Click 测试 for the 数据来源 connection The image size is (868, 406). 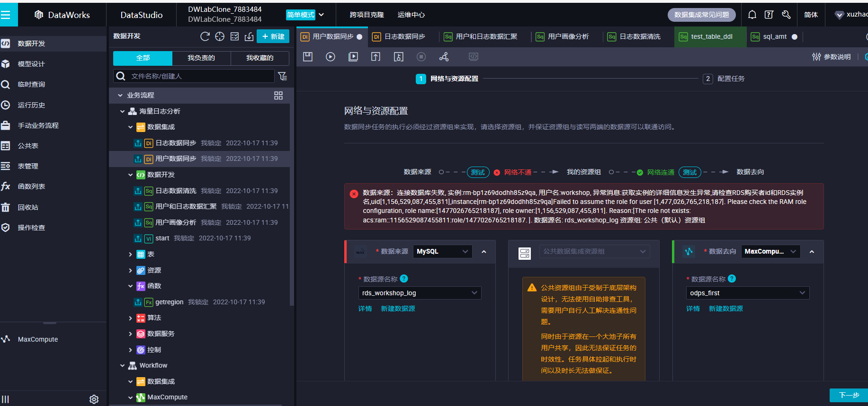(x=478, y=172)
